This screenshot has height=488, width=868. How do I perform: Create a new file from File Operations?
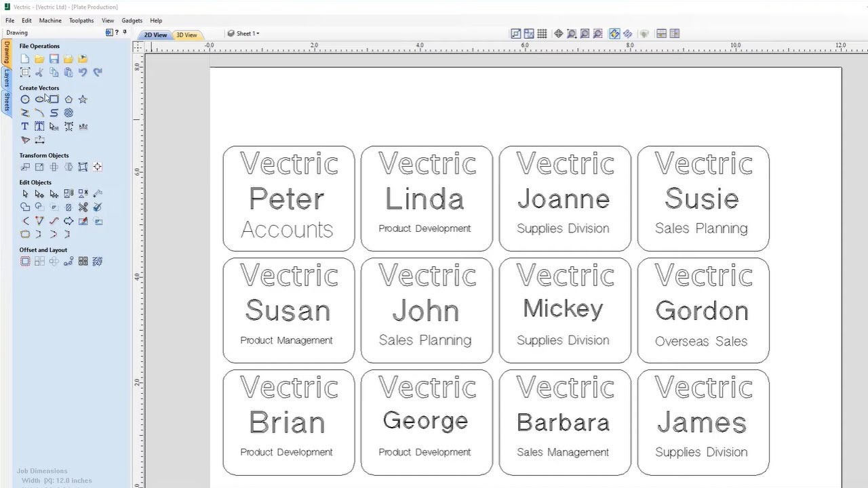pyautogui.click(x=25, y=59)
